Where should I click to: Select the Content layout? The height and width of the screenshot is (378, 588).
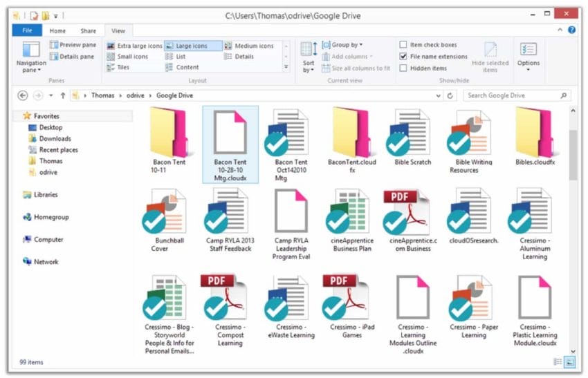click(x=182, y=68)
